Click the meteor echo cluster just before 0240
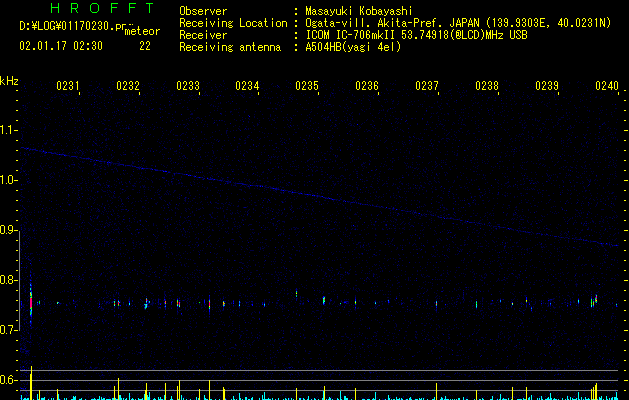Screen dimensions: 629x400 tap(594, 301)
